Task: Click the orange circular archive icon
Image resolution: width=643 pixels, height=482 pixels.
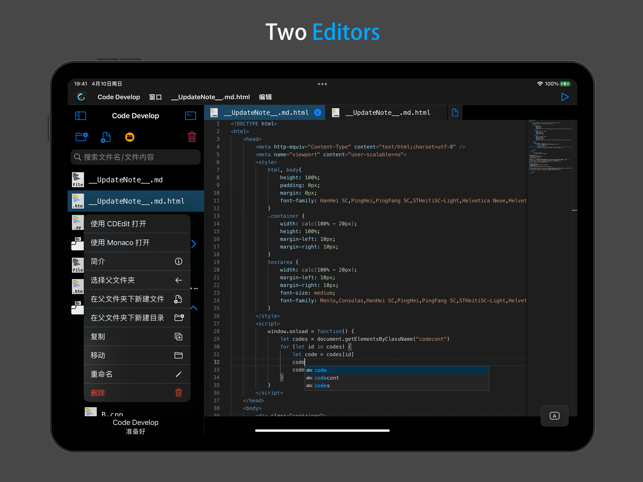Action: (x=130, y=137)
